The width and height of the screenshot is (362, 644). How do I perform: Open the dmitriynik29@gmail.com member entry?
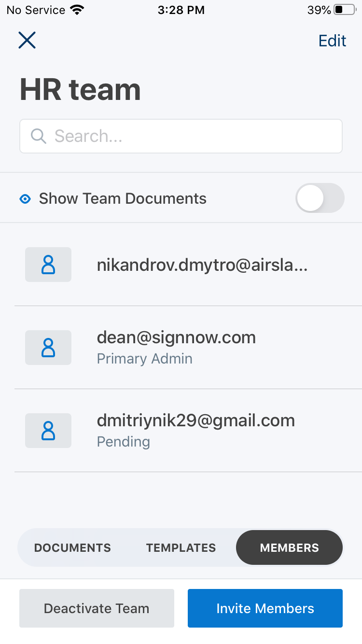click(x=195, y=420)
